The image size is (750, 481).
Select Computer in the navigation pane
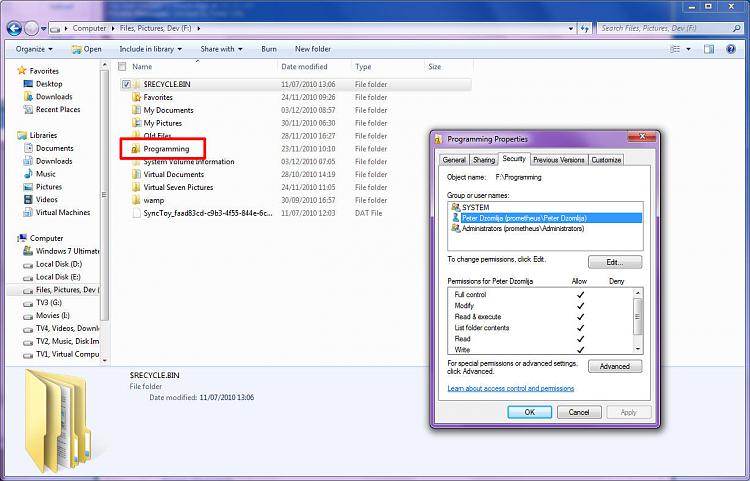click(x=46, y=238)
